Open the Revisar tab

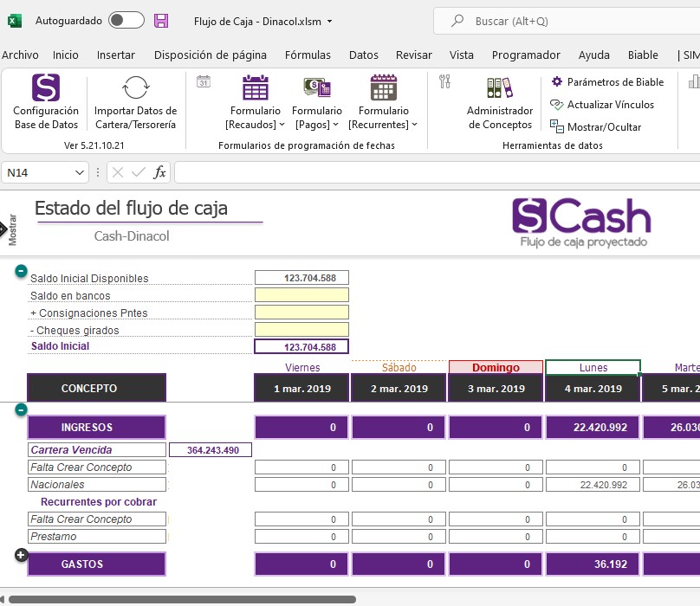pyautogui.click(x=414, y=55)
